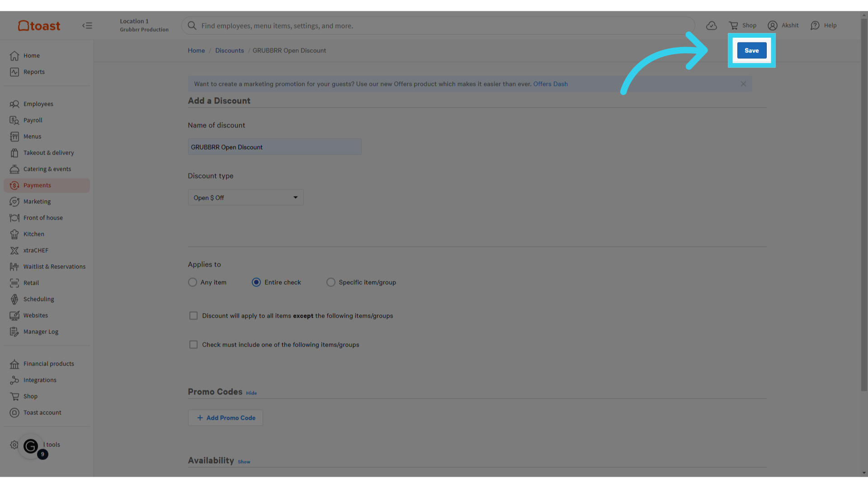Open Kitchen in the sidebar menu
The height and width of the screenshot is (488, 868).
click(x=47, y=234)
